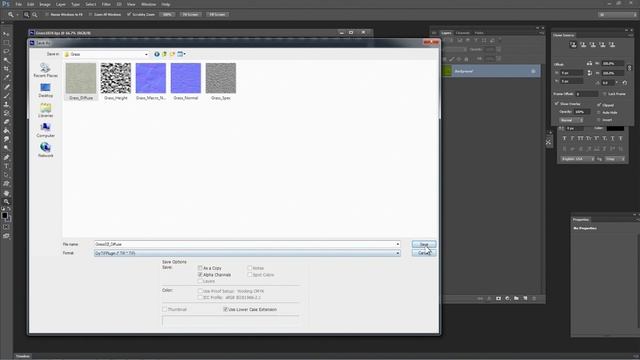Select the Crop tool
640x360 pixels.
pos(6,69)
